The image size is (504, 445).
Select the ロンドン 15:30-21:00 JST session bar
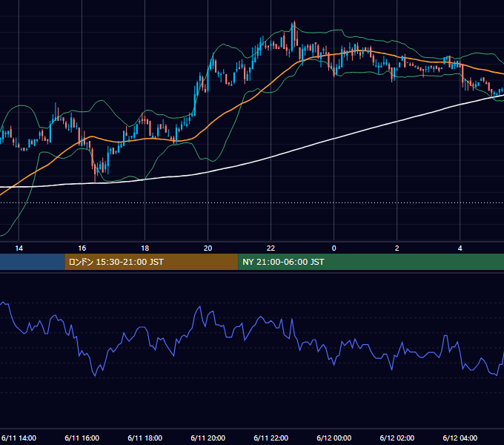pos(151,262)
